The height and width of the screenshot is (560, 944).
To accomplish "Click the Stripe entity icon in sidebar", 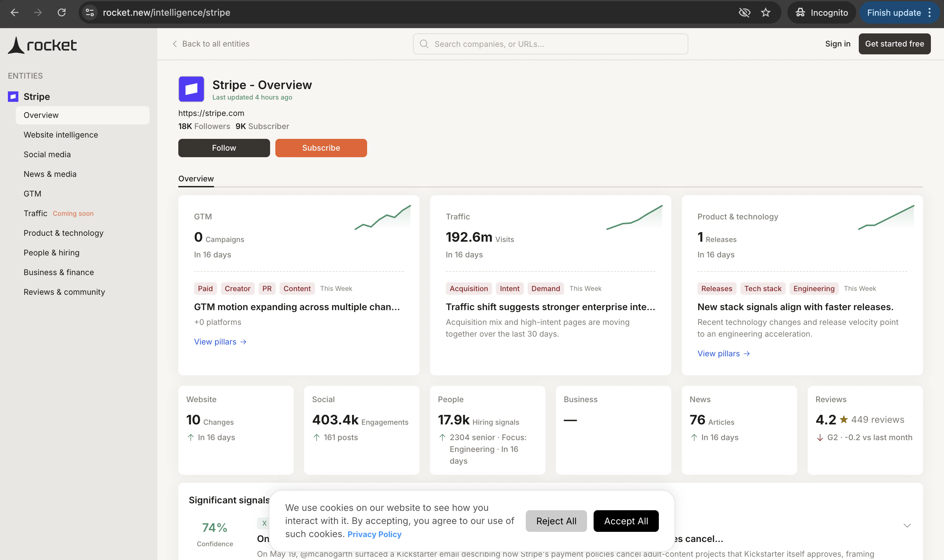I will [x=13, y=97].
